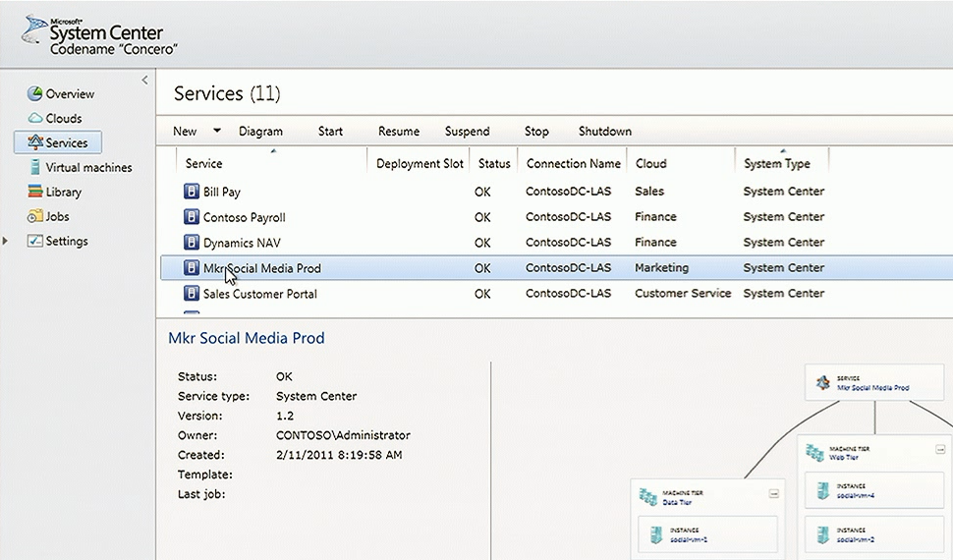This screenshot has height=560, width=953.
Task: Go to the Overview page
Action: pyautogui.click(x=70, y=93)
